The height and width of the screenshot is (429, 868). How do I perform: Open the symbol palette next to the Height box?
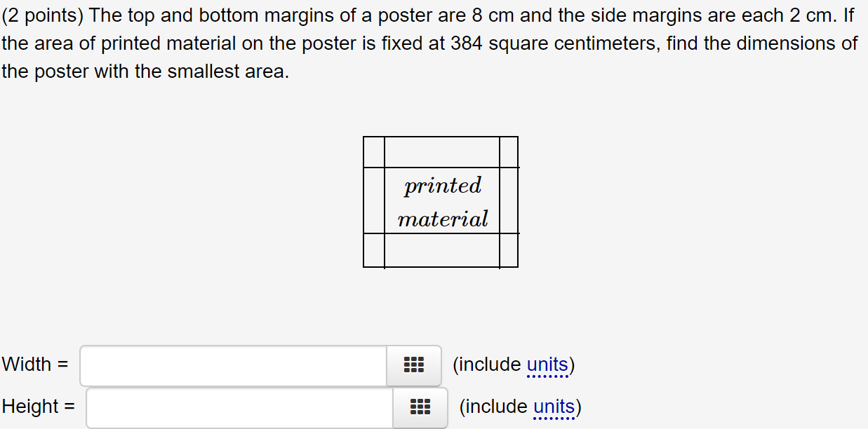coord(420,407)
